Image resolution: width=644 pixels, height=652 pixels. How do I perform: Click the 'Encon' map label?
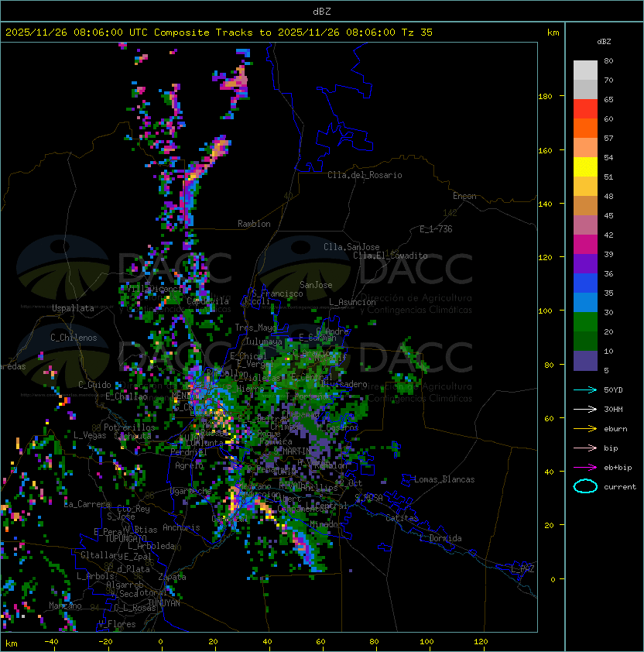464,196
